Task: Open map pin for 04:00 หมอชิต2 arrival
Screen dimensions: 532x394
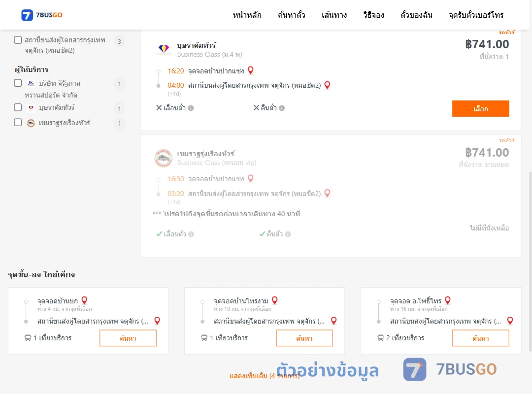Action: pos(327,85)
